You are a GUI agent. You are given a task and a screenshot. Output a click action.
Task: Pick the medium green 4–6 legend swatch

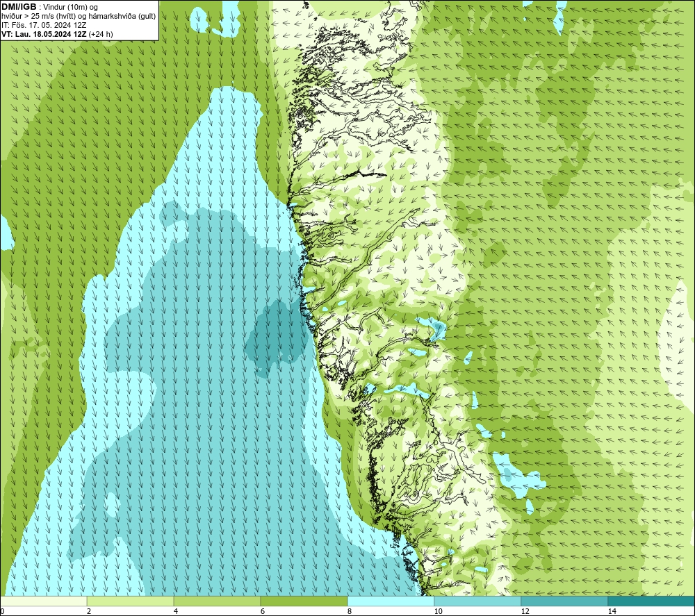(217, 601)
